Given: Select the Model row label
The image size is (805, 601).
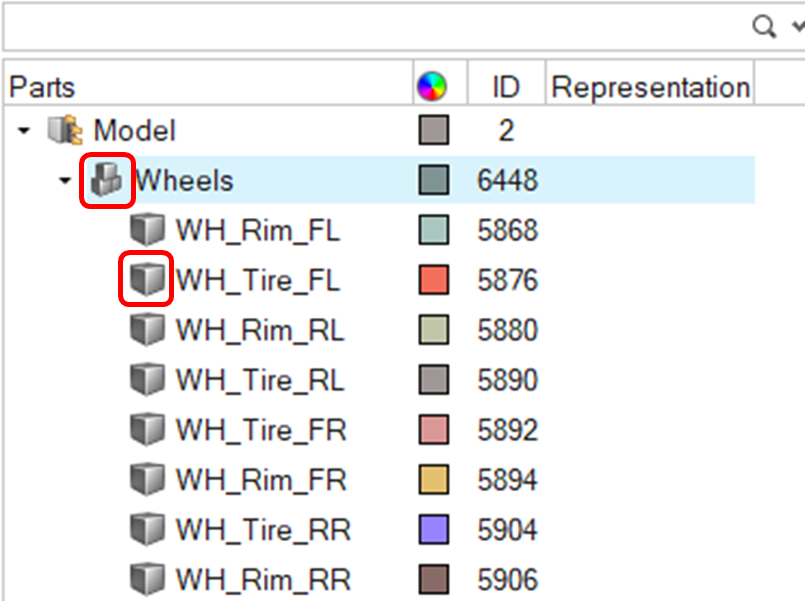Looking at the screenshot, I should 135,130.
